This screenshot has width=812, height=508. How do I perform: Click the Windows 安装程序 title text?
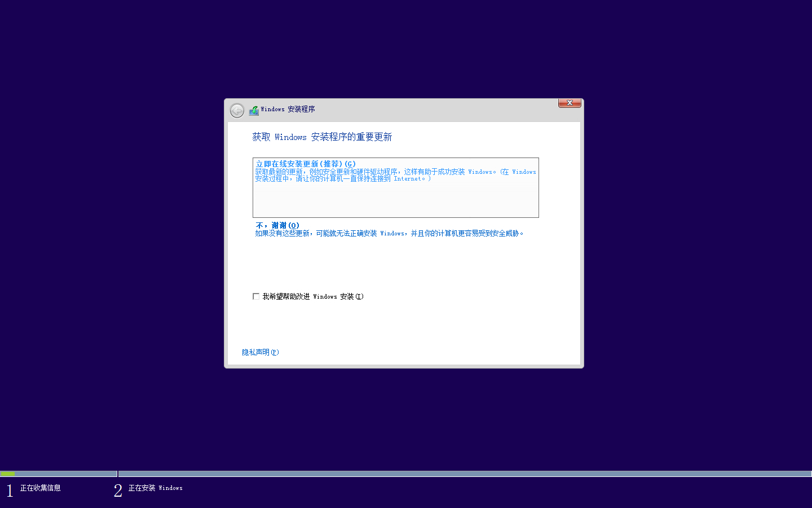(x=288, y=110)
